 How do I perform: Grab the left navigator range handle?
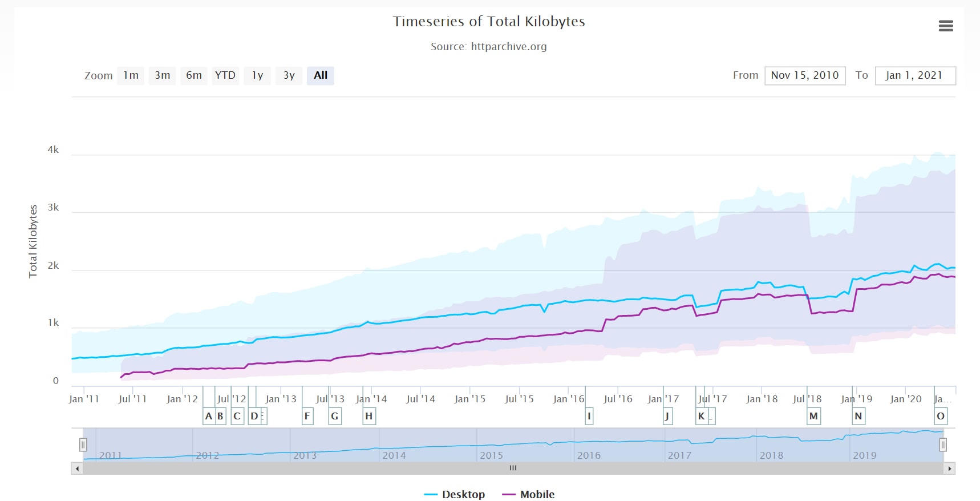pyautogui.click(x=83, y=445)
